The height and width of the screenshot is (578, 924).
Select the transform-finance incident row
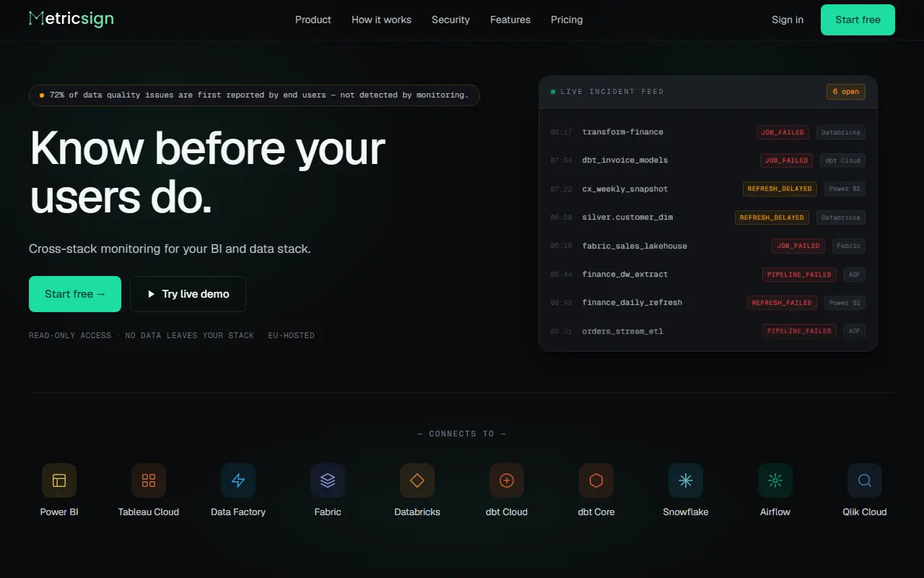pos(707,132)
